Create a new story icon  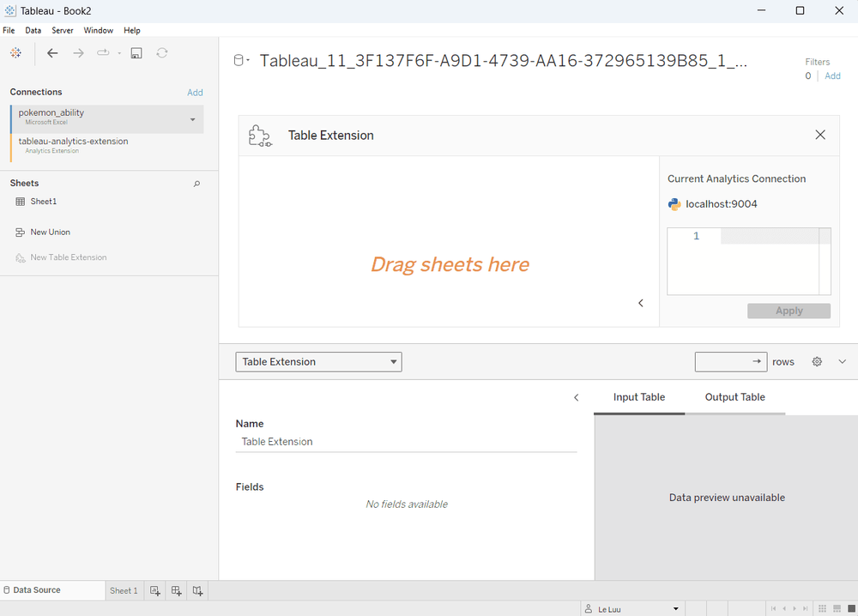[197, 591]
